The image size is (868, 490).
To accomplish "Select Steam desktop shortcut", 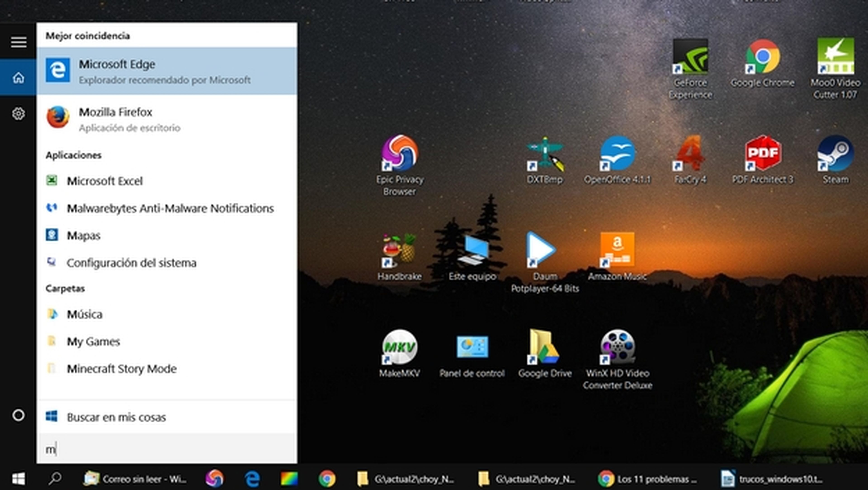I will 835,160.
